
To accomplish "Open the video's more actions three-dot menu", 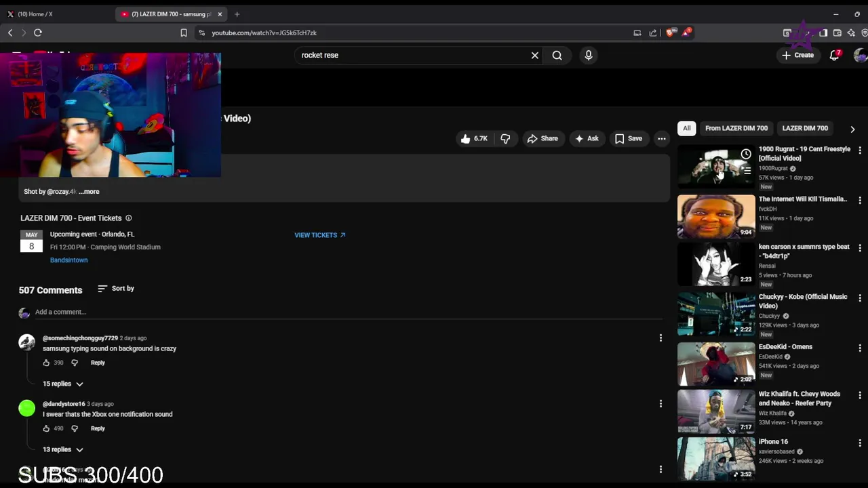I will coord(662,138).
